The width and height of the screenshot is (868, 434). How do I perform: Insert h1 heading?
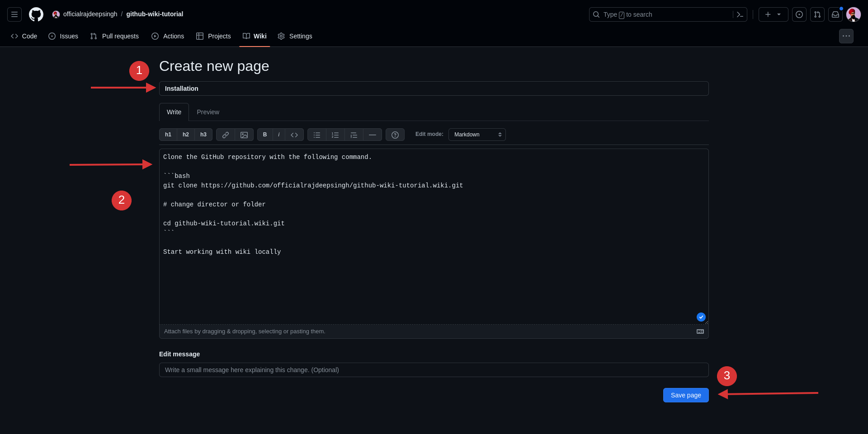click(168, 135)
